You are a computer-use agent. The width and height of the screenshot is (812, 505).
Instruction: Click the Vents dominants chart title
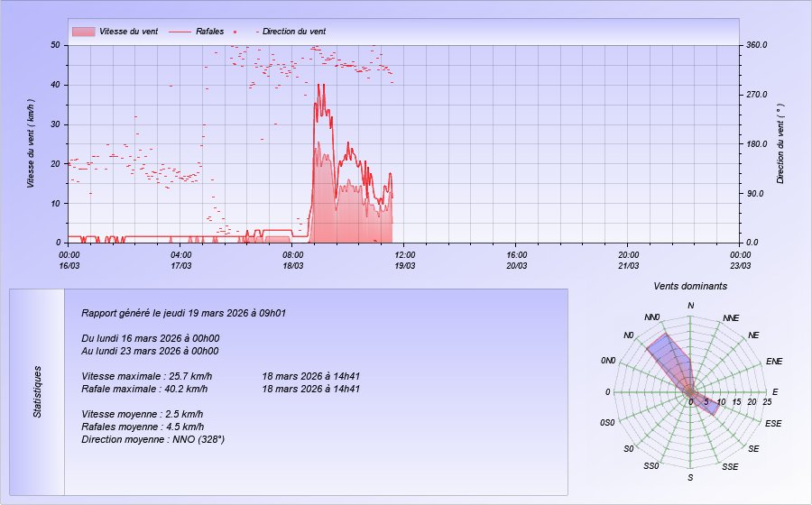click(690, 286)
